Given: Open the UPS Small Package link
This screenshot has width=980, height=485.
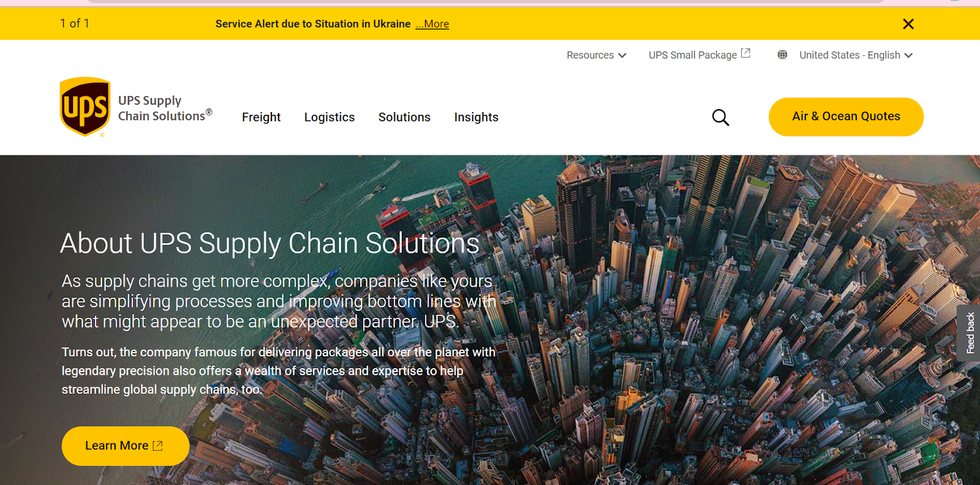Looking at the screenshot, I should (693, 55).
